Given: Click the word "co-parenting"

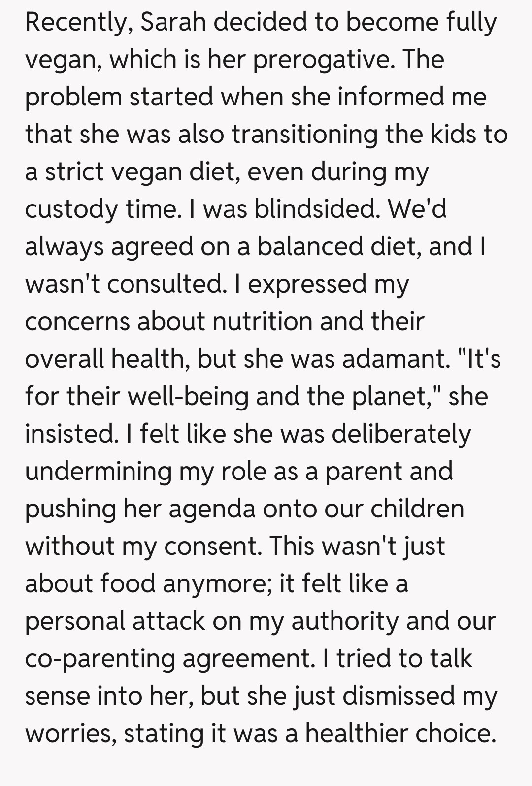Looking at the screenshot, I should pyautogui.click(x=100, y=658).
